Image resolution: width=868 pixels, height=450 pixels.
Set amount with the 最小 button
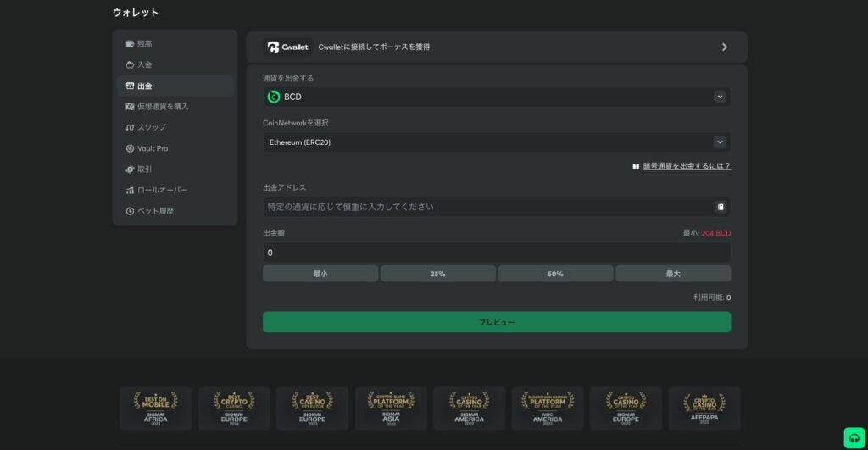pos(320,274)
